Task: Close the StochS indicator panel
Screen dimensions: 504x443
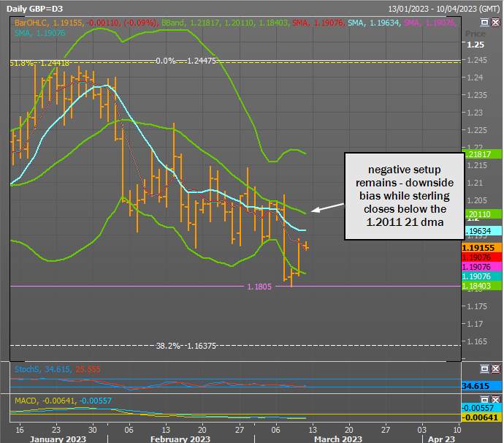Action: (x=496, y=368)
